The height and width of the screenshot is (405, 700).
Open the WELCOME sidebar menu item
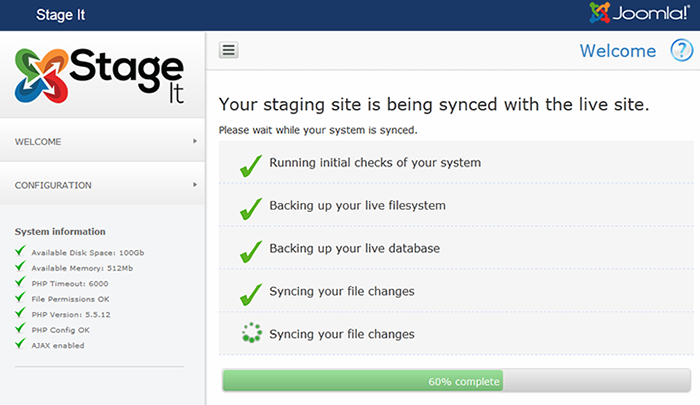coord(102,142)
